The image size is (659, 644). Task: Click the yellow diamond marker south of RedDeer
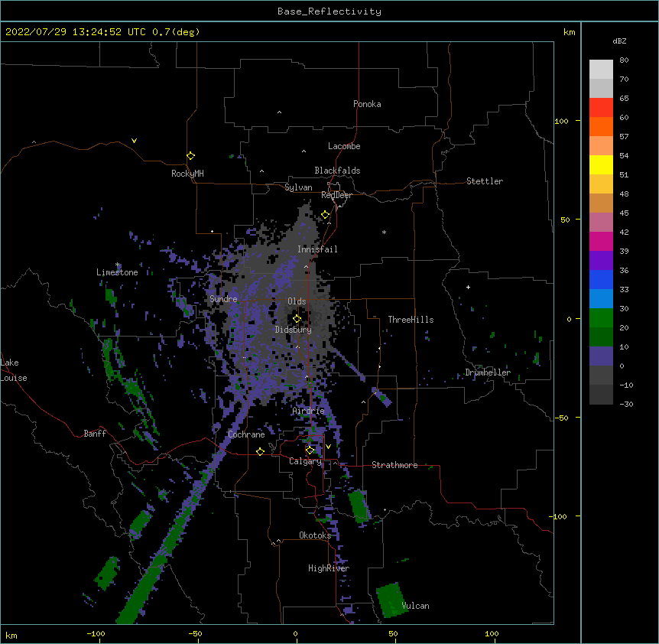pos(325,215)
